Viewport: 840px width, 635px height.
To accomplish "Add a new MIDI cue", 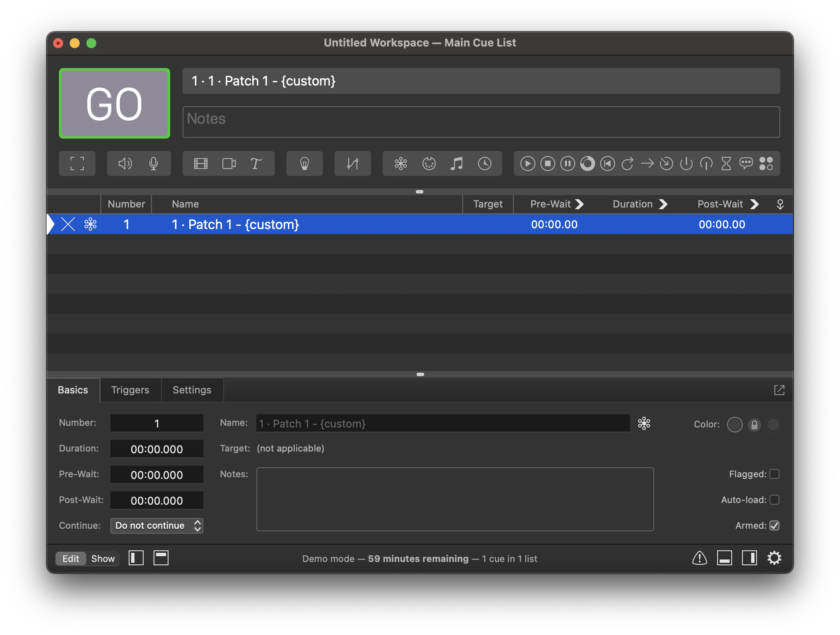I will click(x=429, y=164).
